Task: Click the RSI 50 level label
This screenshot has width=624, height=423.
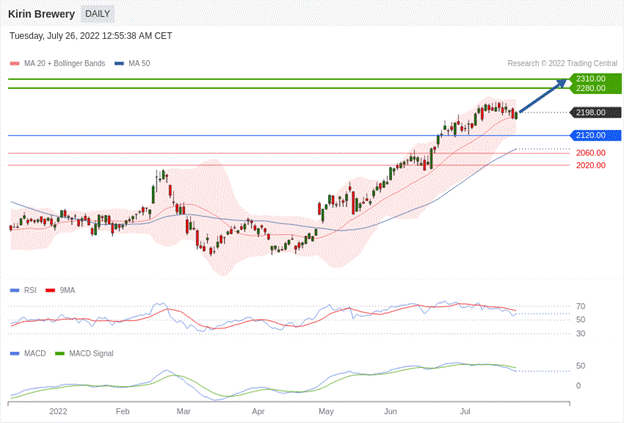Action: [x=581, y=320]
